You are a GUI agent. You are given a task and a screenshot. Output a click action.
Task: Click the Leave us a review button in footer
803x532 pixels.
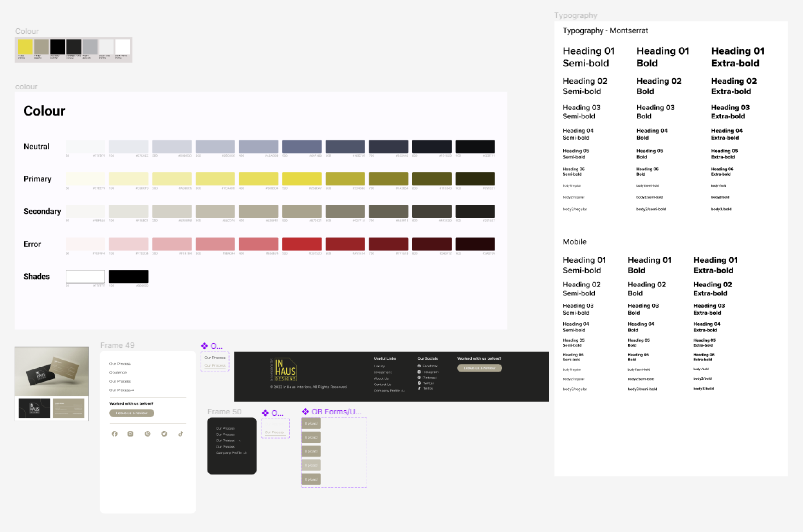pyautogui.click(x=479, y=368)
